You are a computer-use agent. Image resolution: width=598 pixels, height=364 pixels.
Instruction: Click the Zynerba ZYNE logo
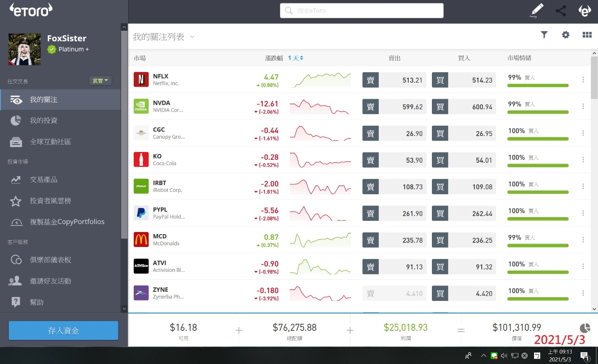(141, 293)
